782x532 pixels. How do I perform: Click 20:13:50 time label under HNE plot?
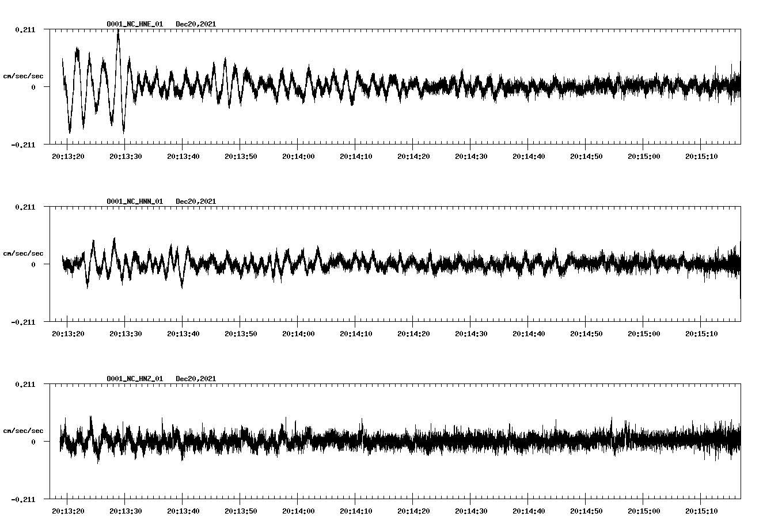tap(241, 157)
